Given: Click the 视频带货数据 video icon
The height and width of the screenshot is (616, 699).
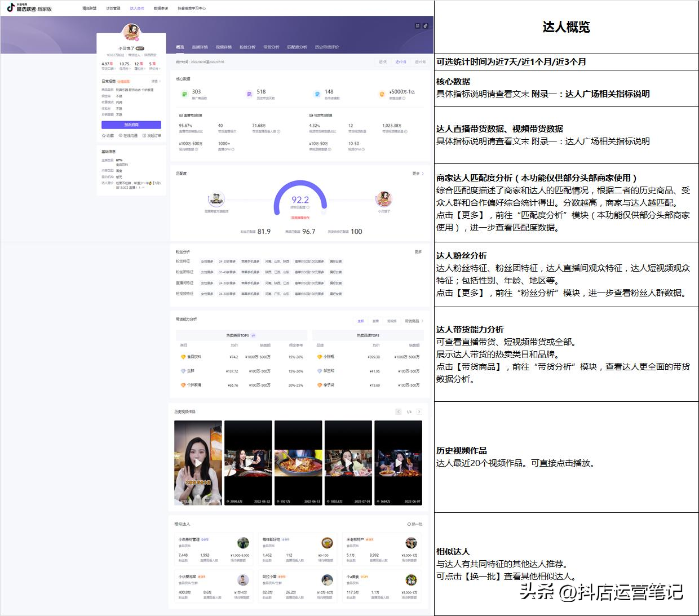Looking at the screenshot, I should (x=311, y=116).
